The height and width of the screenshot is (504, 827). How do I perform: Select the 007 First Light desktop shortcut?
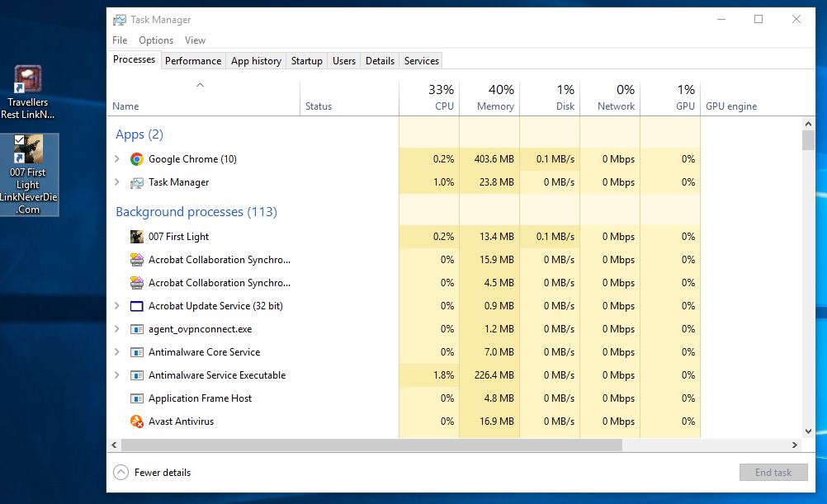pyautogui.click(x=29, y=175)
